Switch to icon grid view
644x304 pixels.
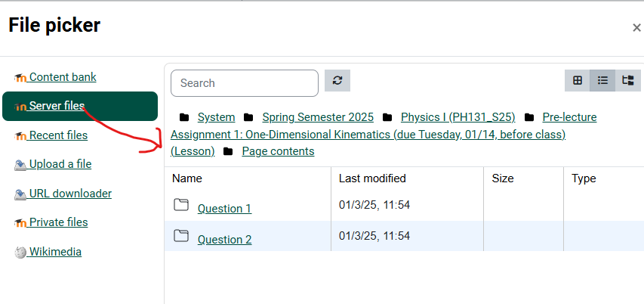click(578, 81)
